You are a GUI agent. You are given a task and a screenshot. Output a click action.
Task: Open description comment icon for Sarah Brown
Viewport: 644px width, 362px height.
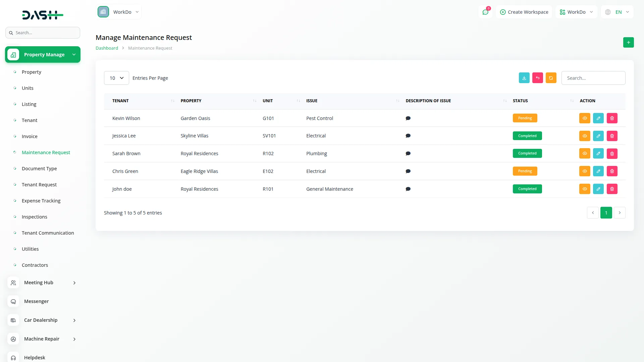coord(408,154)
